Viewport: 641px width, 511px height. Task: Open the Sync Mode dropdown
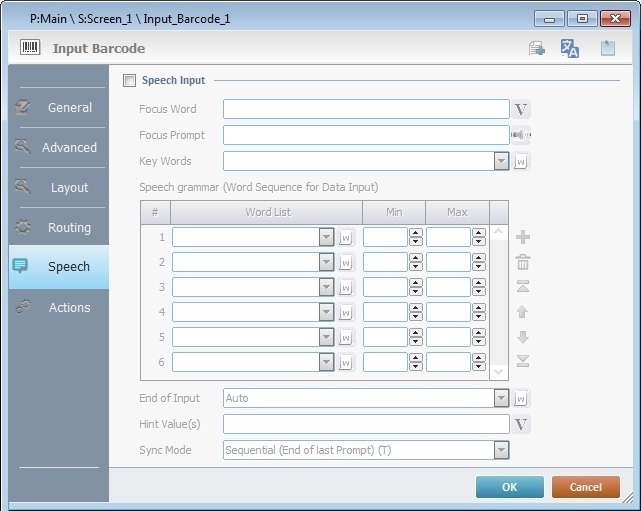click(x=501, y=450)
